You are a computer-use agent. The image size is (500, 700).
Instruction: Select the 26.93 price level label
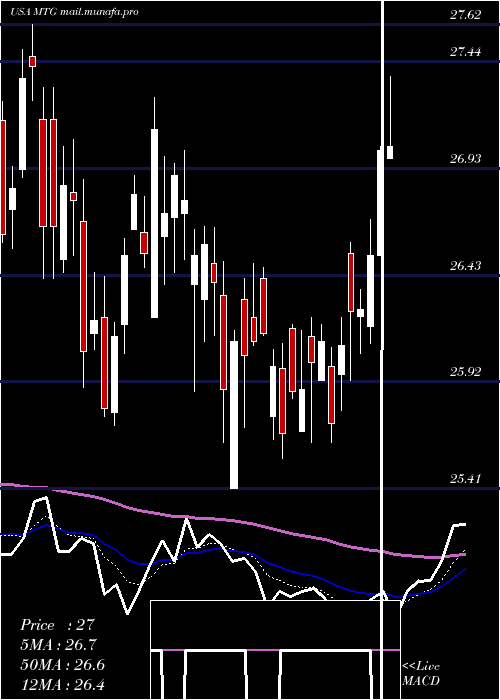465,158
